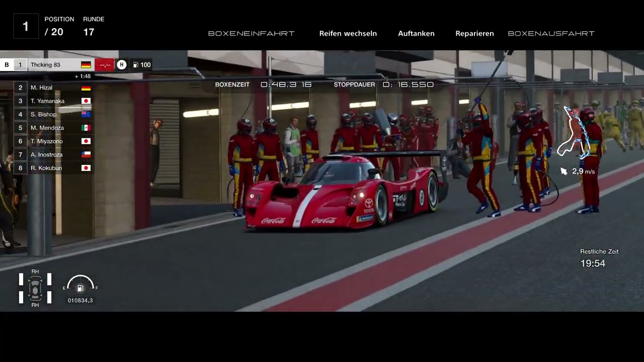Click the fuel pump icon beside 100
The height and width of the screenshot is (362, 644).
(x=136, y=65)
